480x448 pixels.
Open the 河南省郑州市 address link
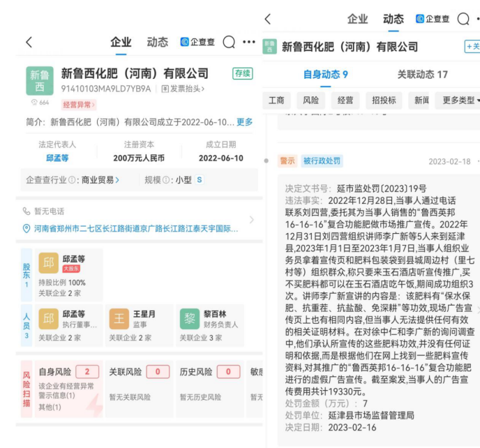[x=136, y=229]
